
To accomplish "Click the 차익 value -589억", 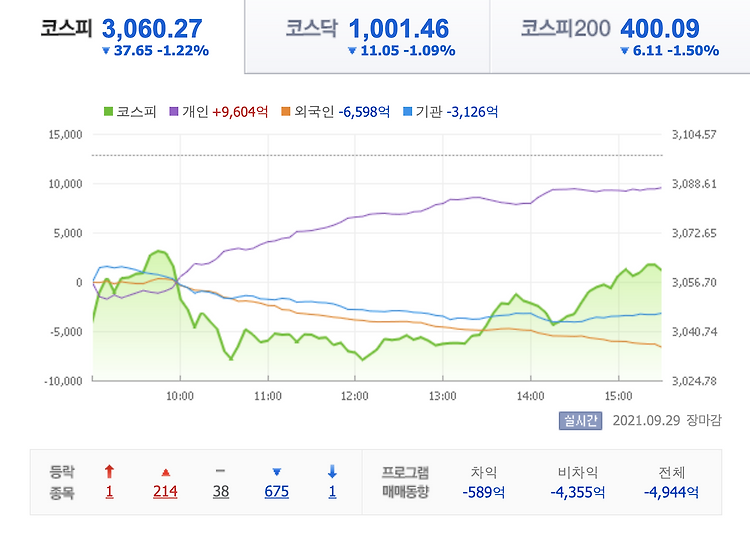I will tap(484, 492).
